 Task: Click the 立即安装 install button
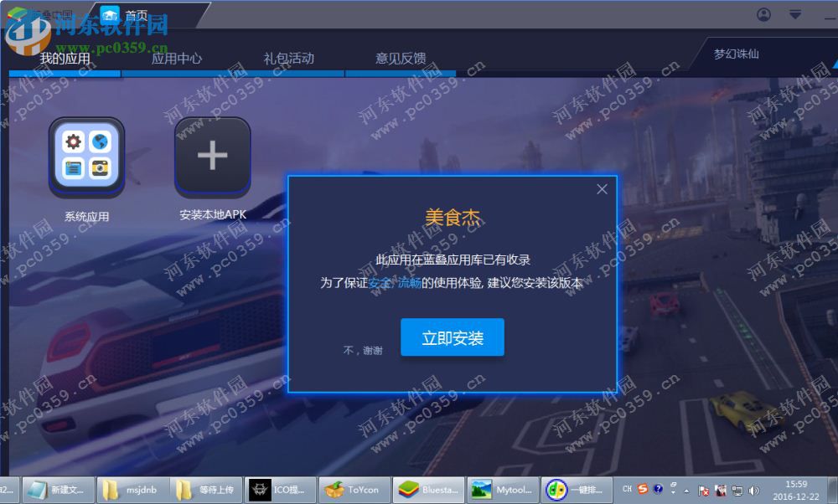tap(453, 338)
